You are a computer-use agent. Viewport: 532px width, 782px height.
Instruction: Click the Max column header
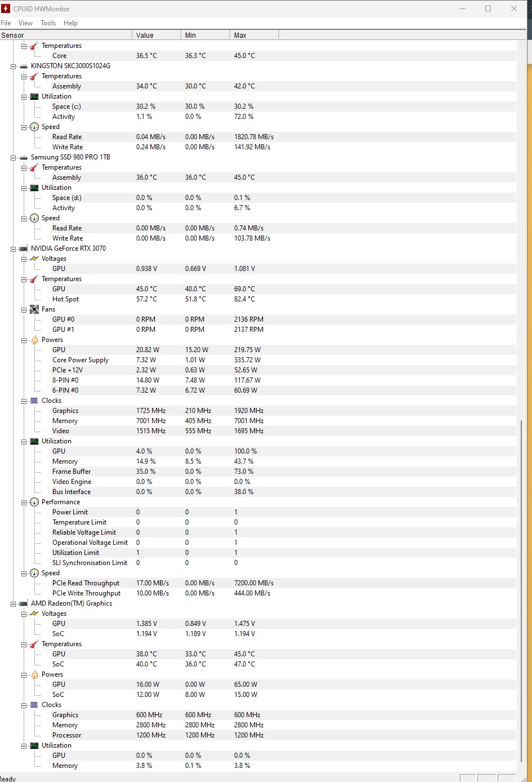(x=254, y=35)
